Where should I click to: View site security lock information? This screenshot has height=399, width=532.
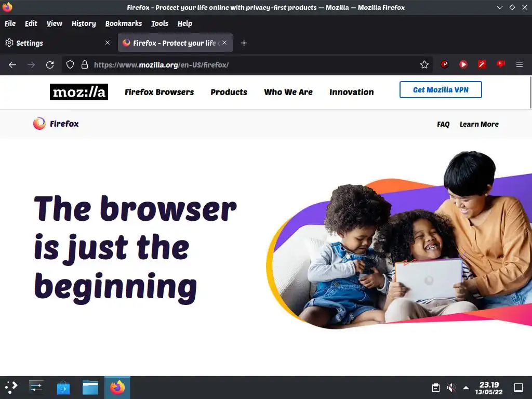85,65
